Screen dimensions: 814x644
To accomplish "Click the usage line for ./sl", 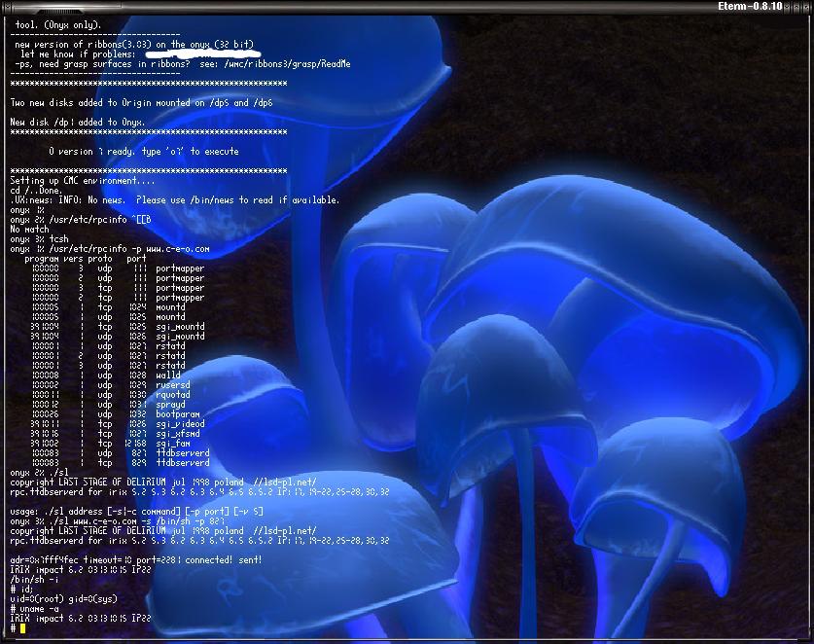I will (x=136, y=512).
